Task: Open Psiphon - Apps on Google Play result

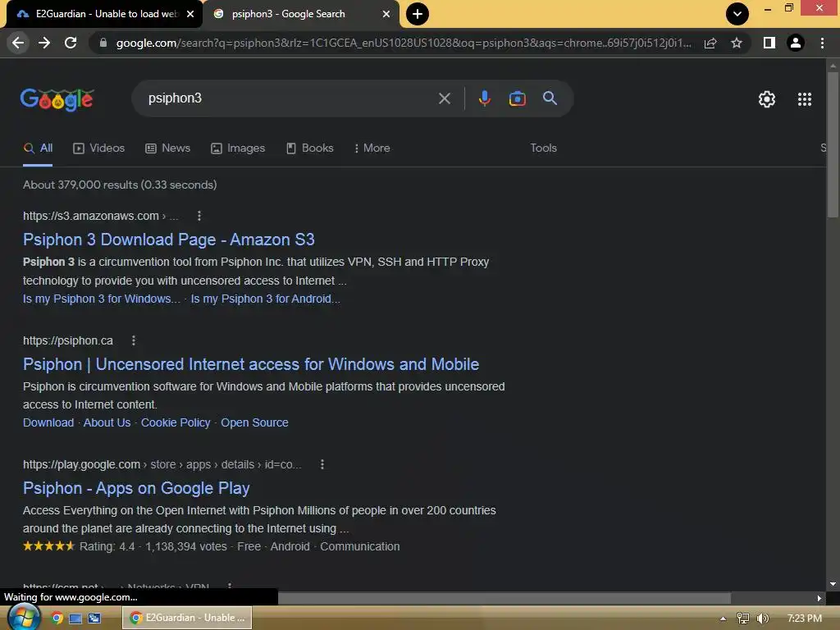Action: [x=136, y=488]
